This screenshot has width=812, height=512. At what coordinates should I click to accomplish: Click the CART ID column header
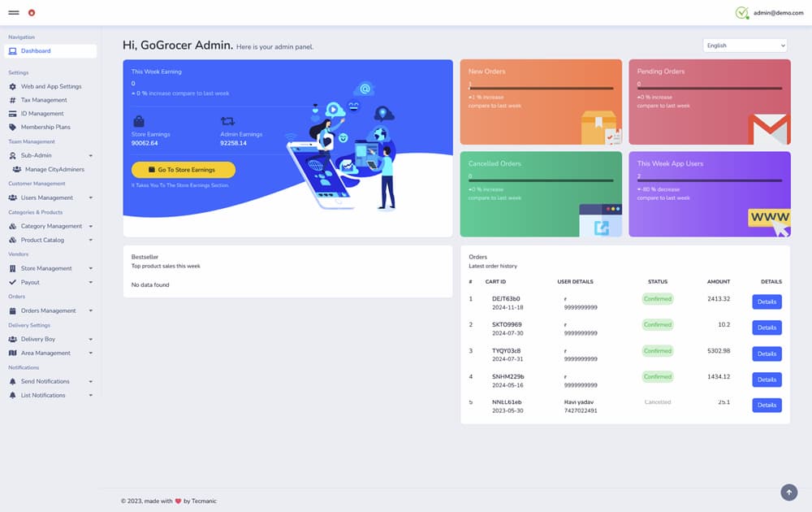(495, 282)
